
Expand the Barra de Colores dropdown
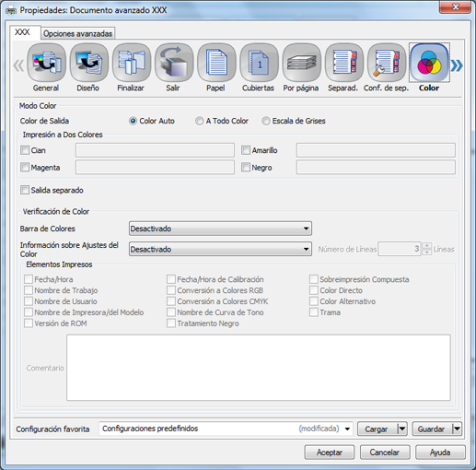220,229
